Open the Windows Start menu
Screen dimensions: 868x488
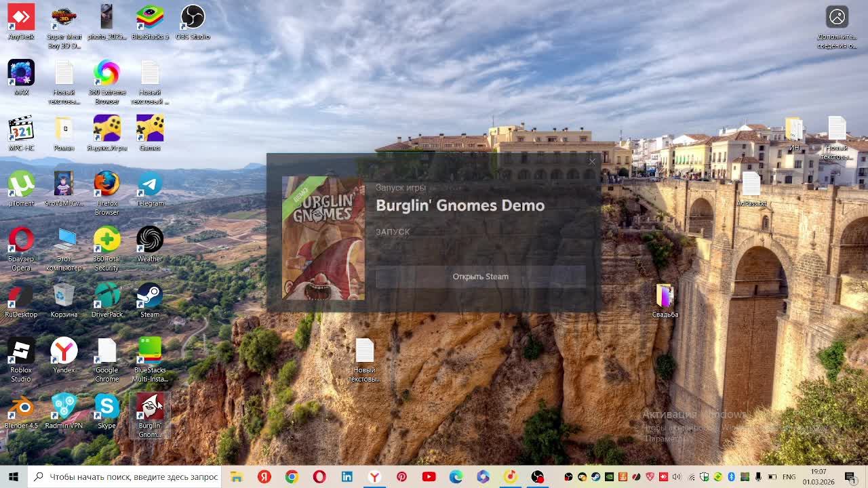[x=14, y=477]
